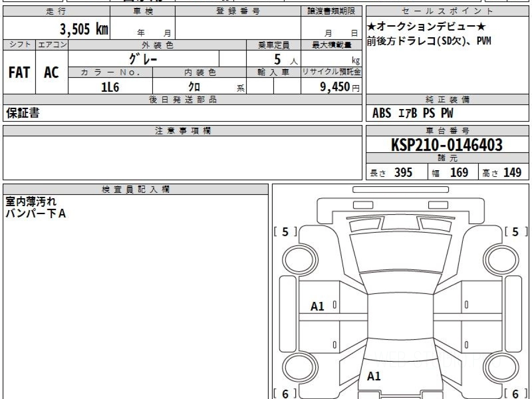The image size is (532, 399).
Task: Click the 輸入車 label
Action: click(274, 72)
